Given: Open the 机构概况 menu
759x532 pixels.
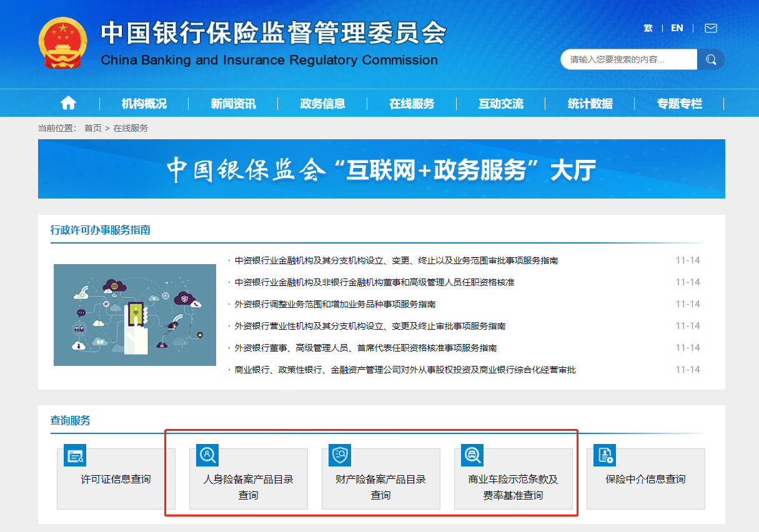Looking at the screenshot, I should [144, 104].
